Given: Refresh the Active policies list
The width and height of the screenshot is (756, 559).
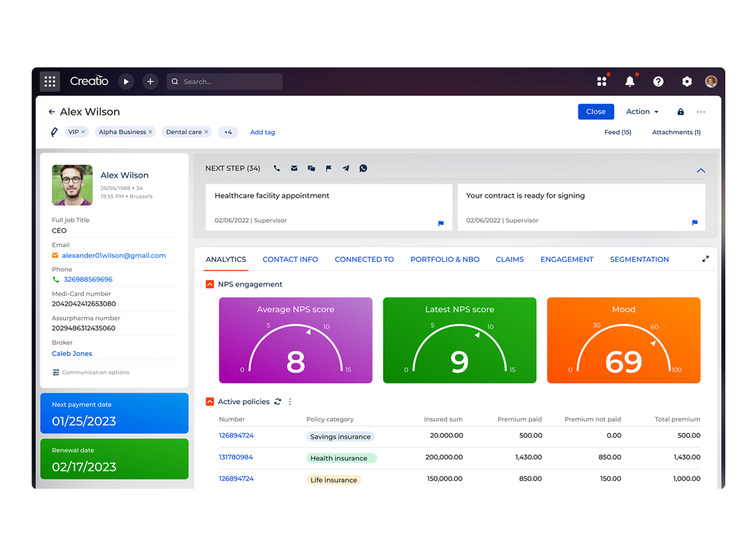Looking at the screenshot, I should (277, 402).
